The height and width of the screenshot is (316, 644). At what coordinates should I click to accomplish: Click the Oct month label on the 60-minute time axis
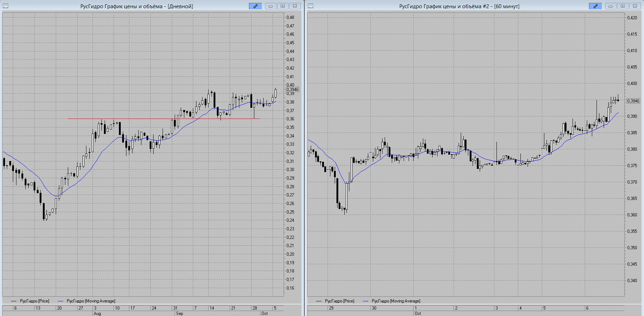point(418,314)
